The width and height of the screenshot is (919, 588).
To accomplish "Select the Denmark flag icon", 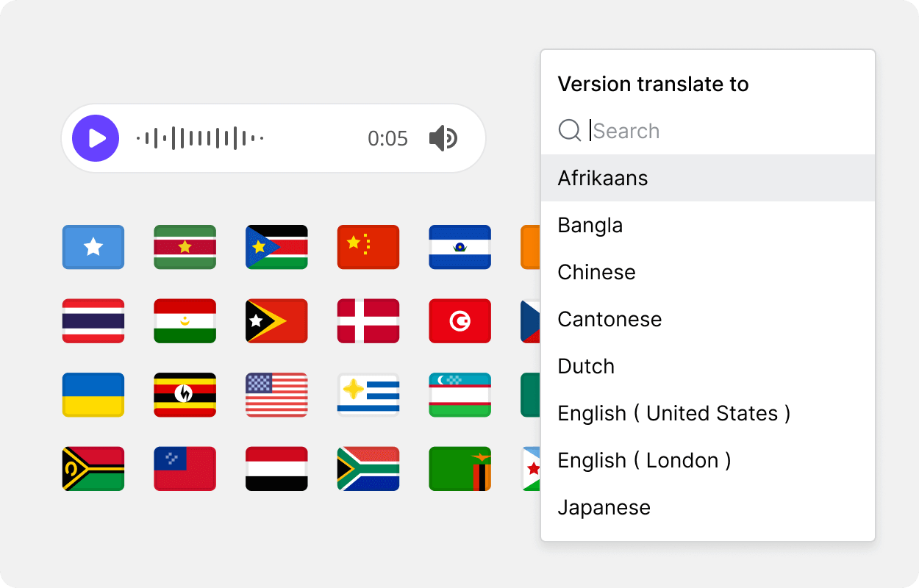I will click(368, 321).
